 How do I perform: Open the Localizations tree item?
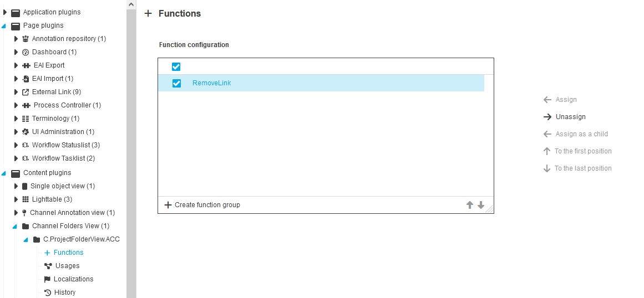[x=73, y=279]
